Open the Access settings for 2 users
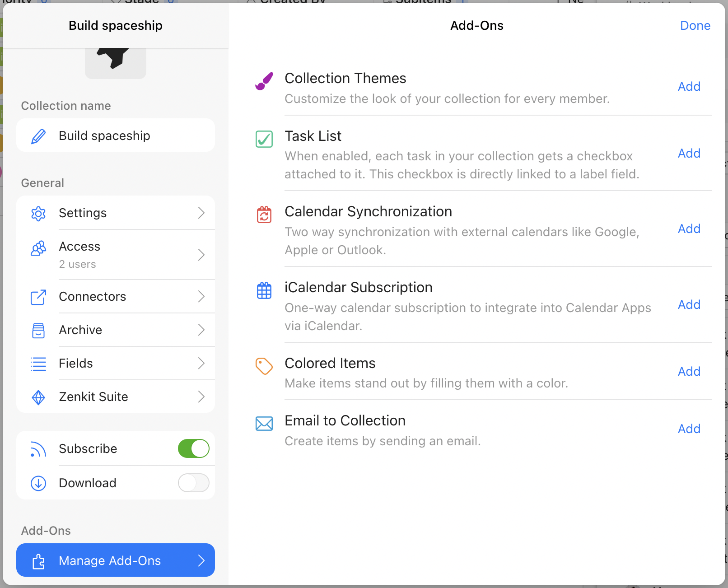This screenshot has height=588, width=728. (x=116, y=254)
